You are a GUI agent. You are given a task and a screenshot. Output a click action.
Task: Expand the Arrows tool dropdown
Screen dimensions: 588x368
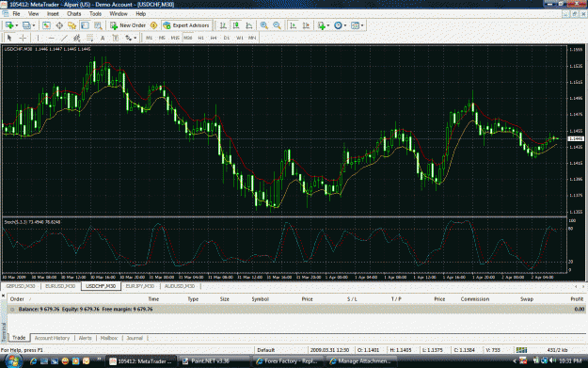135,38
